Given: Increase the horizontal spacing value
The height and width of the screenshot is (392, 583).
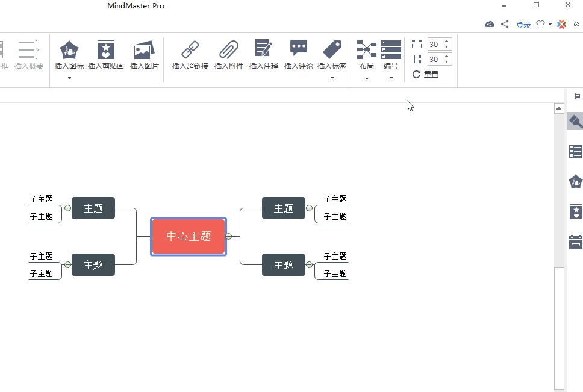Looking at the screenshot, I should pos(446,41).
